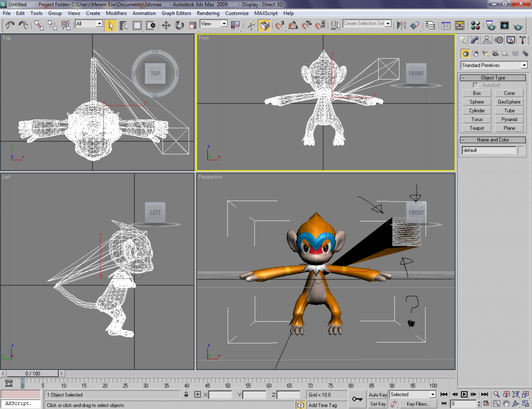This screenshot has width=532, height=409.
Task: Click the Align tool icon
Action: pyautogui.click(x=415, y=25)
